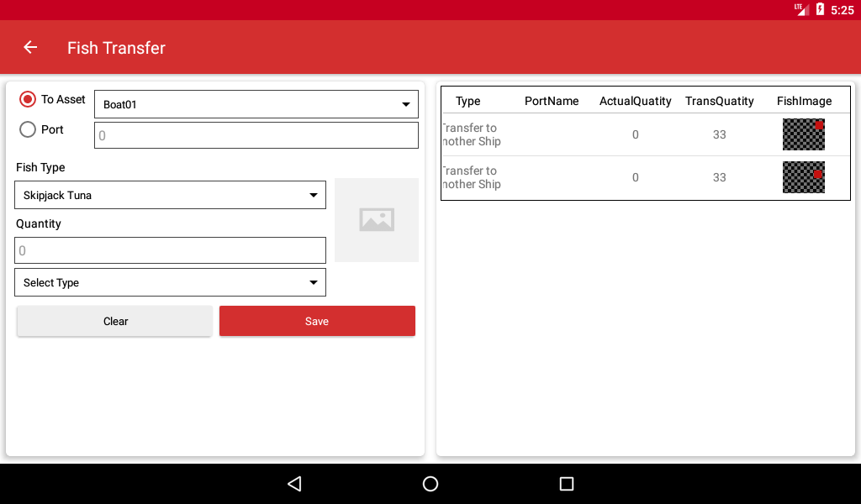Screen dimensions: 861x504
Task: Select the To Asset radio button
Action: coord(28,99)
